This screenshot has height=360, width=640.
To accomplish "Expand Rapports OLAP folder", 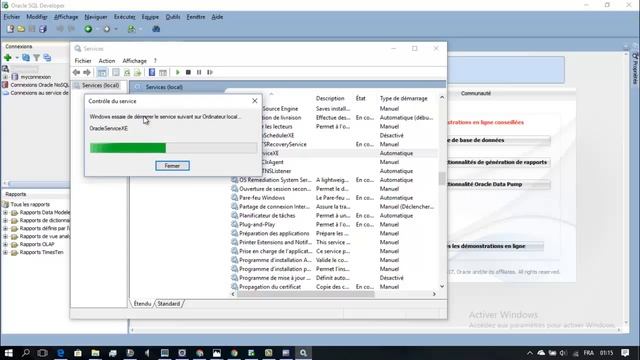I will click(5, 244).
